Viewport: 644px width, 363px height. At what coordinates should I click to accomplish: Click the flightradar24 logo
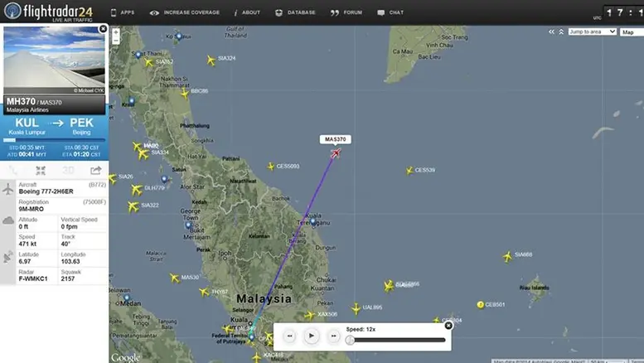click(x=48, y=12)
